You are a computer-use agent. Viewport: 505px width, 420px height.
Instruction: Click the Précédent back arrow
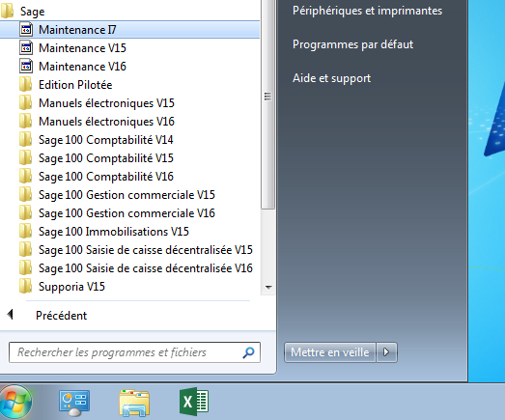tap(10, 314)
